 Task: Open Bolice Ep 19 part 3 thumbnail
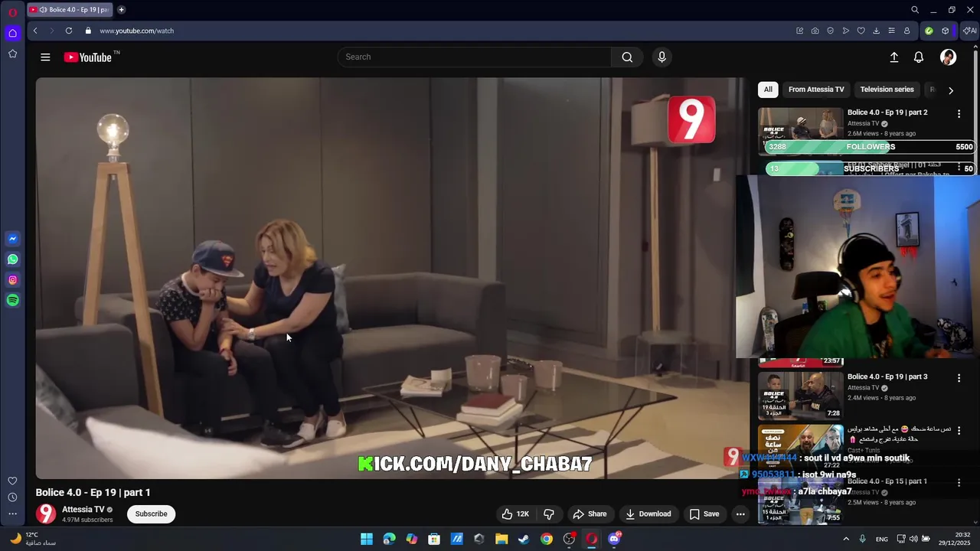800,396
